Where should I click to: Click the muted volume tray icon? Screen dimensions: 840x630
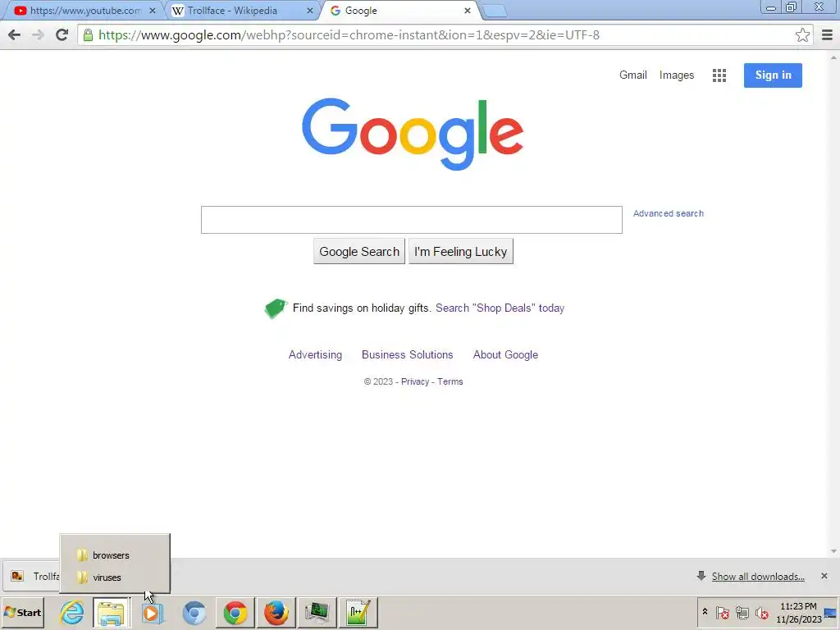coord(761,612)
